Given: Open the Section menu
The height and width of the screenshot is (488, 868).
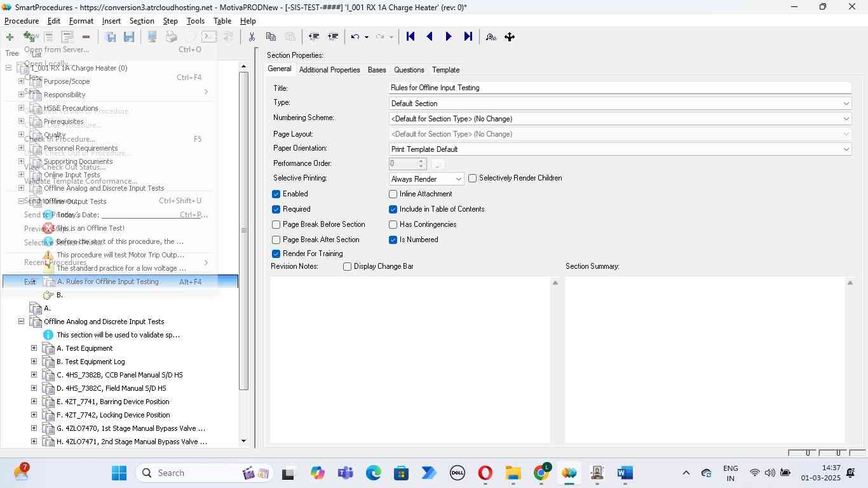Looking at the screenshot, I should coord(142,21).
